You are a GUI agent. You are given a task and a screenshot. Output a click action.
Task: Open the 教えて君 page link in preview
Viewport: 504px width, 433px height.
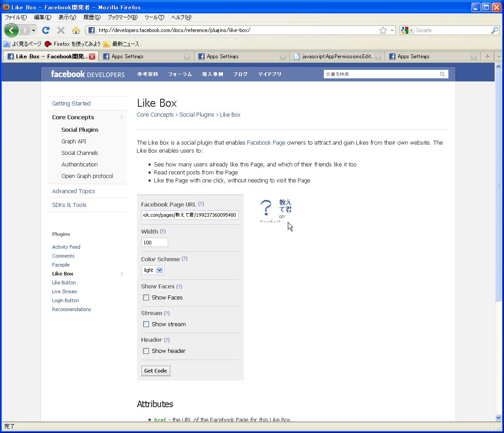[x=286, y=206]
